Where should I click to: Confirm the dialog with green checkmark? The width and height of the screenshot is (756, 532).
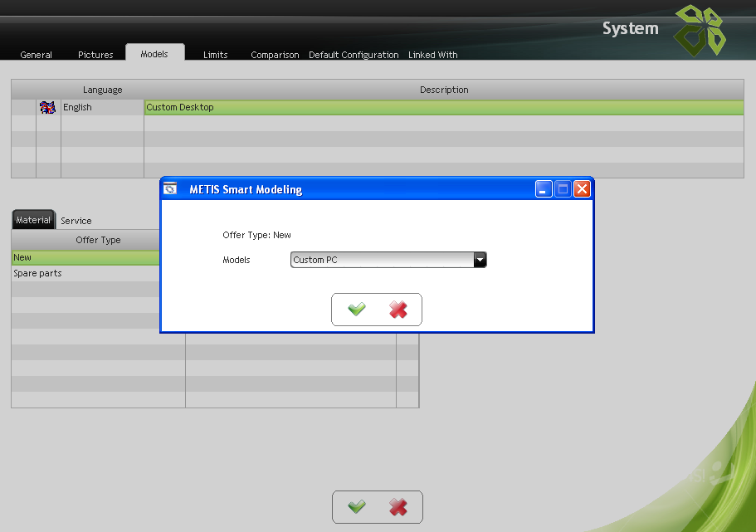(357, 310)
